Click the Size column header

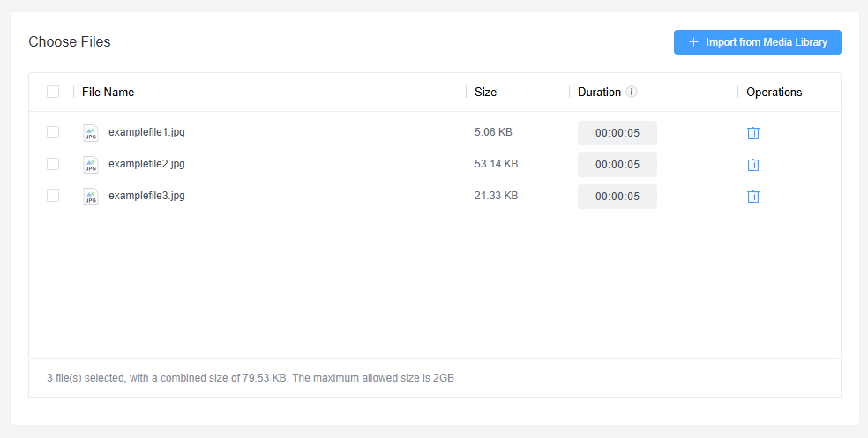[x=485, y=92]
